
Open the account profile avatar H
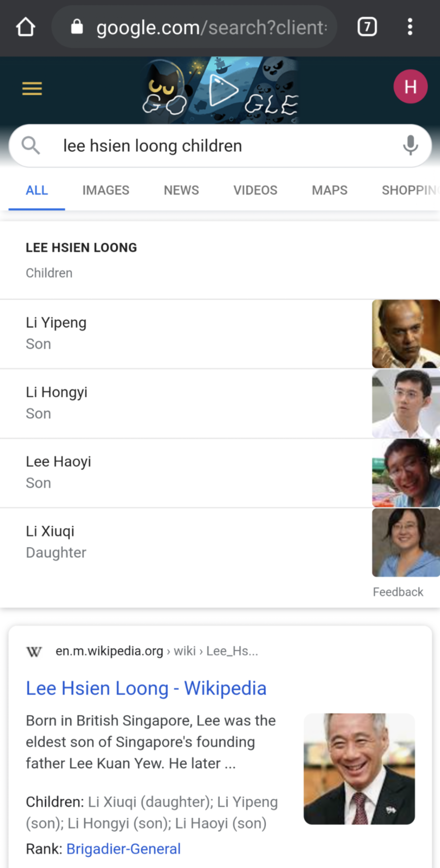[410, 87]
